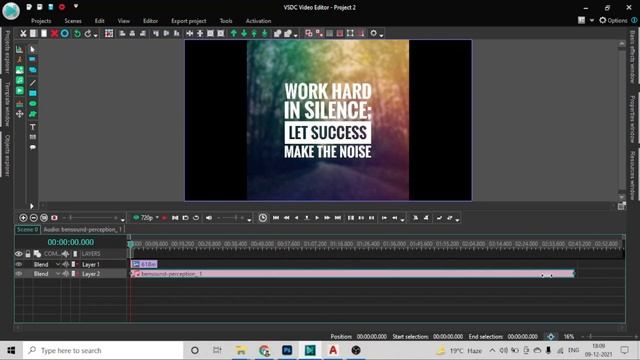This screenshot has width=640, height=360.
Task: Expand dropdown arrow next to Options layout icon
Action: coord(592,20)
